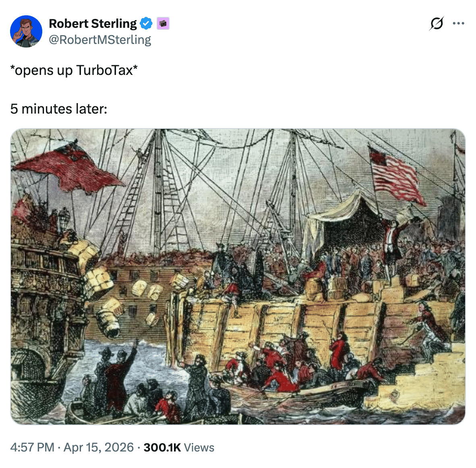The height and width of the screenshot is (468, 476).
Task: Click the '*opens up TurboTax*' tweet text
Action: click(74, 70)
